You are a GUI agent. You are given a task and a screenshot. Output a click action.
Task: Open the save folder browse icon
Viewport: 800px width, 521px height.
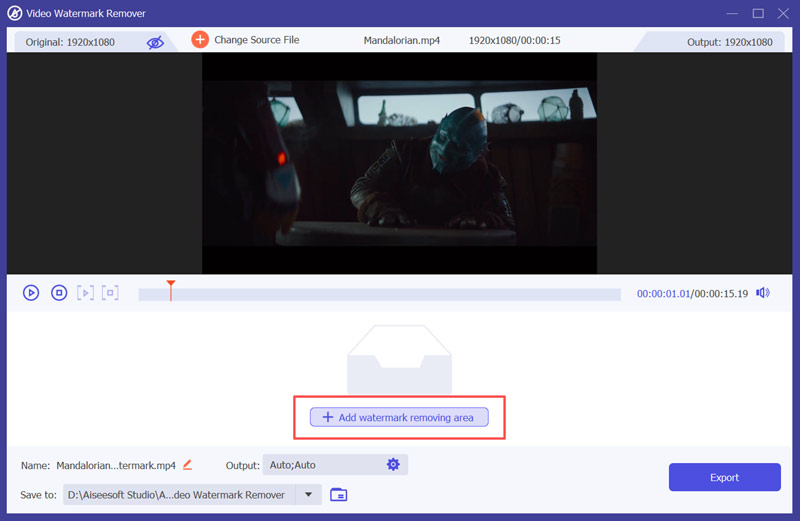click(x=339, y=494)
